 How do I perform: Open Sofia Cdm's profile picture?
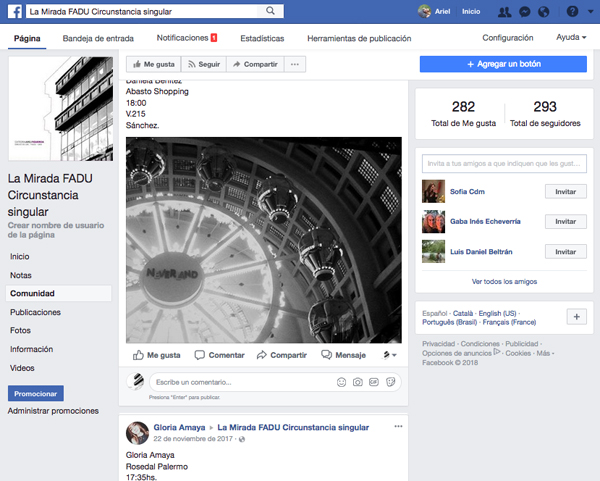[x=433, y=191]
